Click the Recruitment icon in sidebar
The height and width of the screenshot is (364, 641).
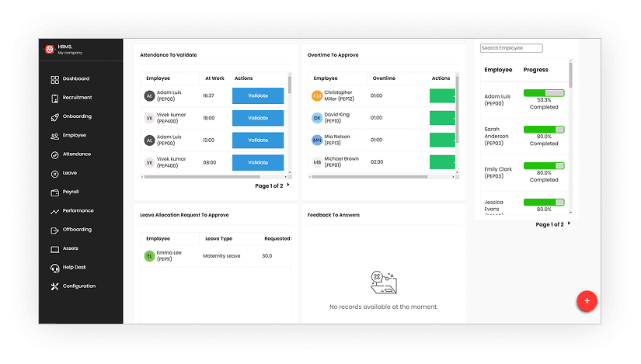pyautogui.click(x=55, y=98)
